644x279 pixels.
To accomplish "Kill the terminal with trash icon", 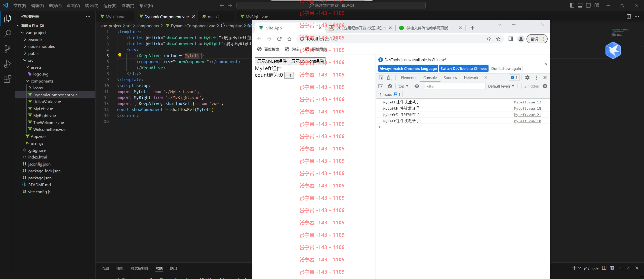I will [612, 268].
